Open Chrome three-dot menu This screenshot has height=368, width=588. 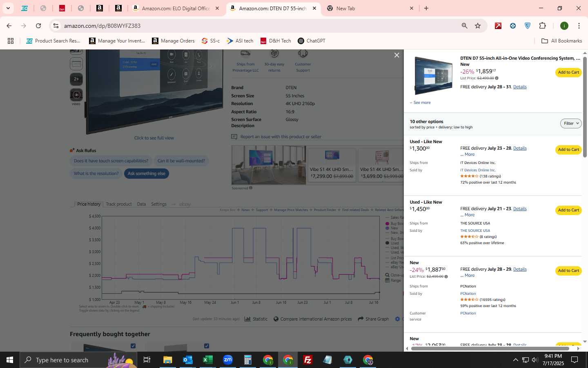click(579, 26)
